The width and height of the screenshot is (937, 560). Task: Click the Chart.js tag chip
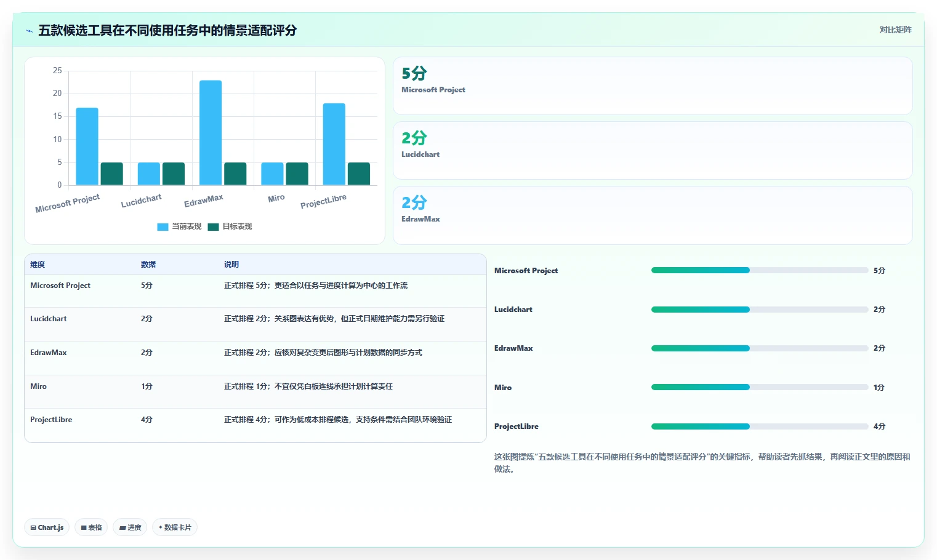click(47, 527)
